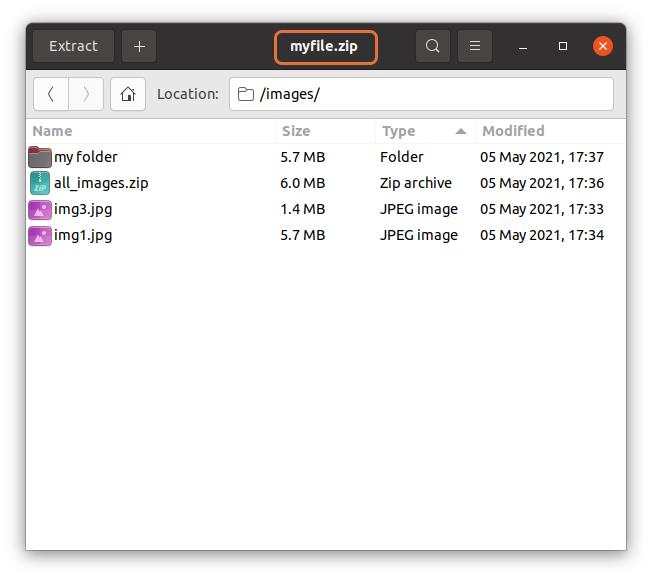Close the archive manager window
The height and width of the screenshot is (579, 652).
point(602,46)
